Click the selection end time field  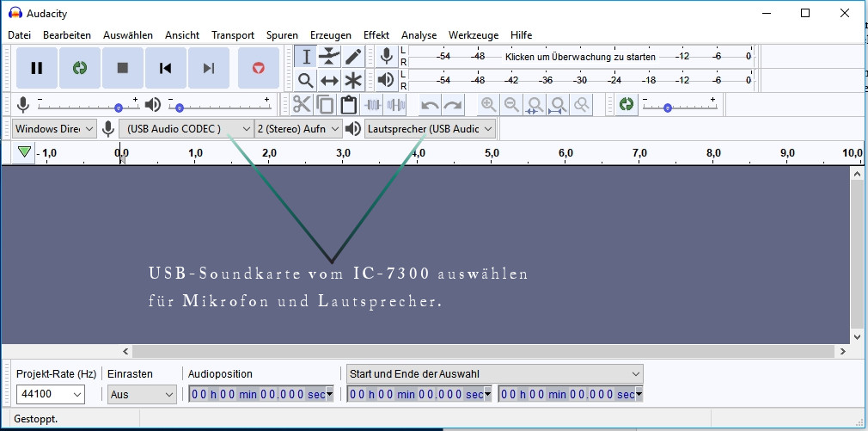coord(571,394)
